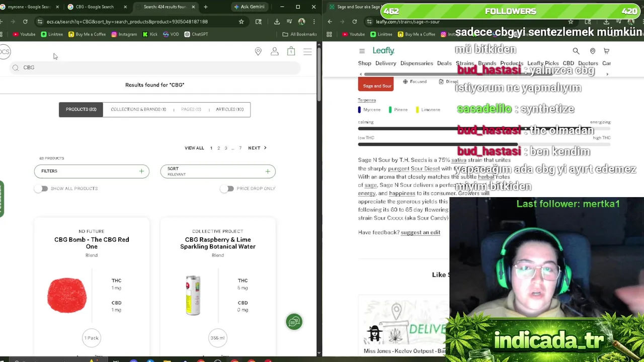Open downloads in the left browser
The width and height of the screenshot is (644, 362).
point(277,22)
